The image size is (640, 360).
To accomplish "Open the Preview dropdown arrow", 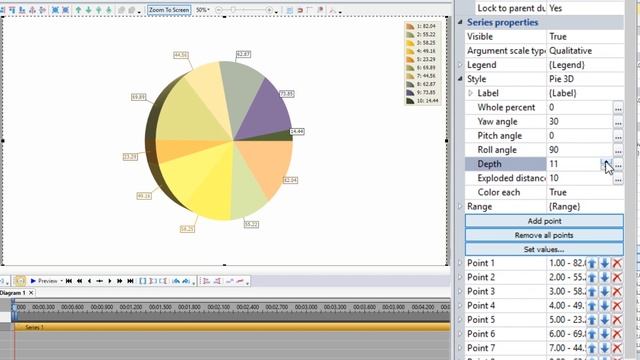I will click(x=62, y=281).
